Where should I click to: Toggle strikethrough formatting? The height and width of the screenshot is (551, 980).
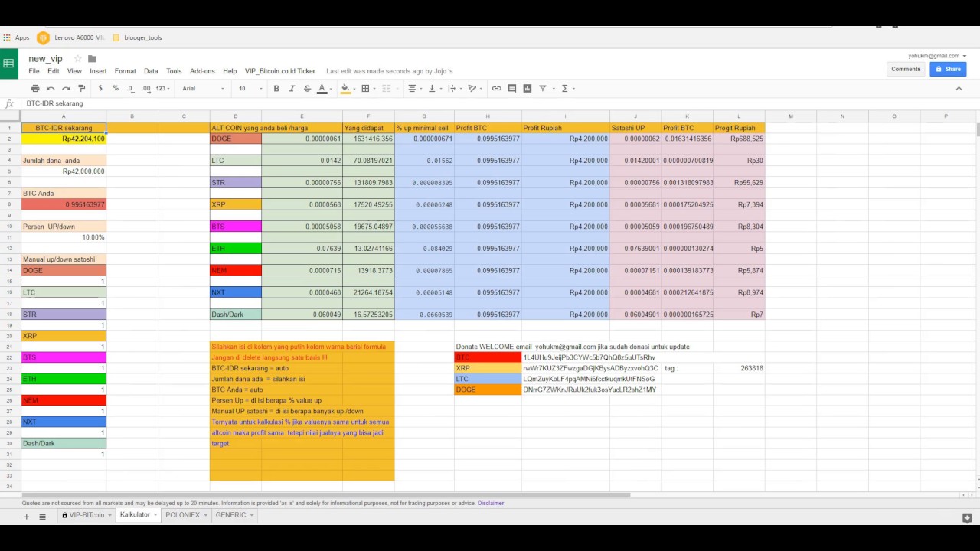click(307, 89)
